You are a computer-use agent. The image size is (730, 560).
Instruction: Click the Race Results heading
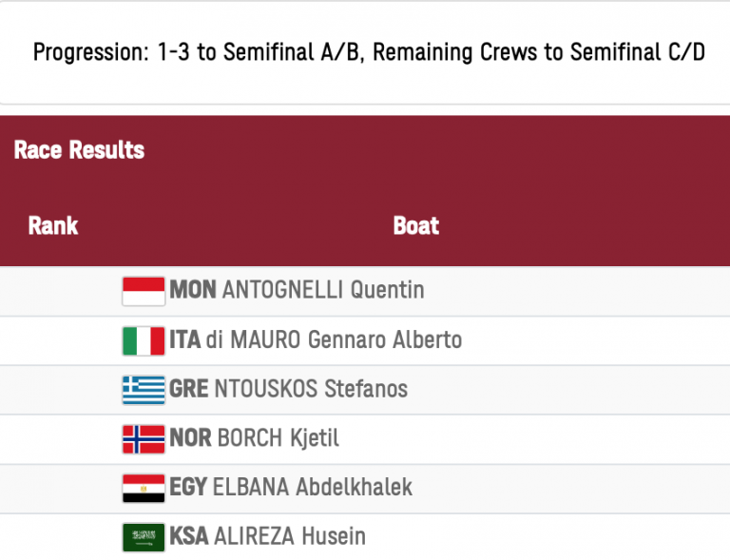pyautogui.click(x=80, y=150)
